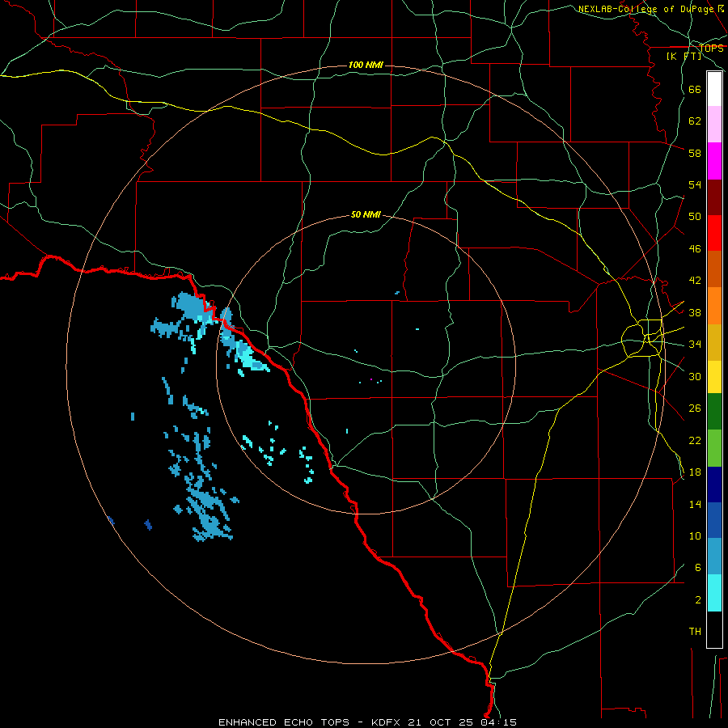The image size is (728, 728).
Task: Click the medium blue band between 10 and 14
Action: 714,520
